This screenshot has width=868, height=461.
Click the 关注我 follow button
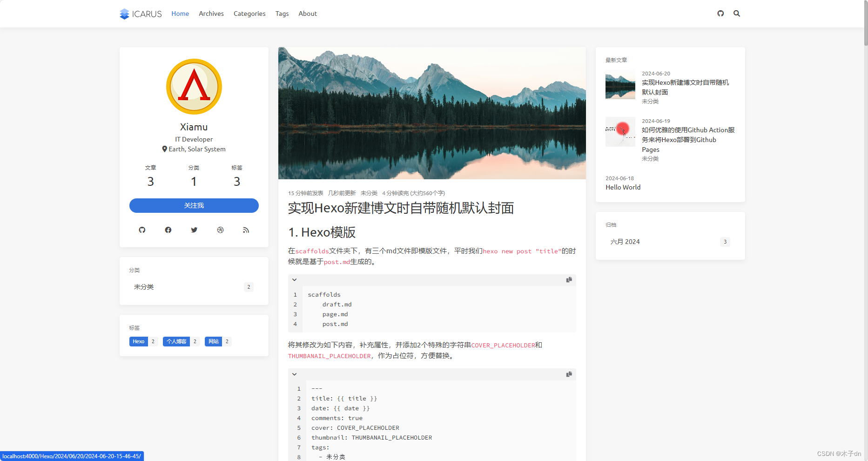point(194,205)
